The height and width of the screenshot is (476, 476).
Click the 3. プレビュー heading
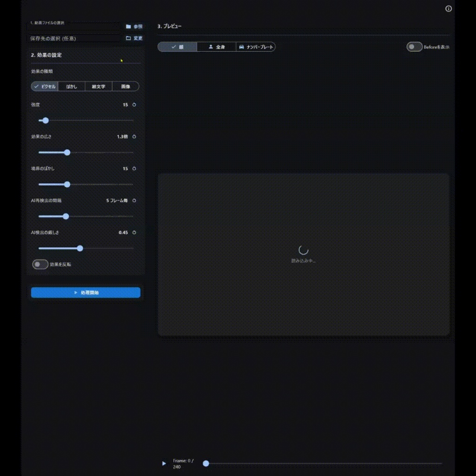169,26
